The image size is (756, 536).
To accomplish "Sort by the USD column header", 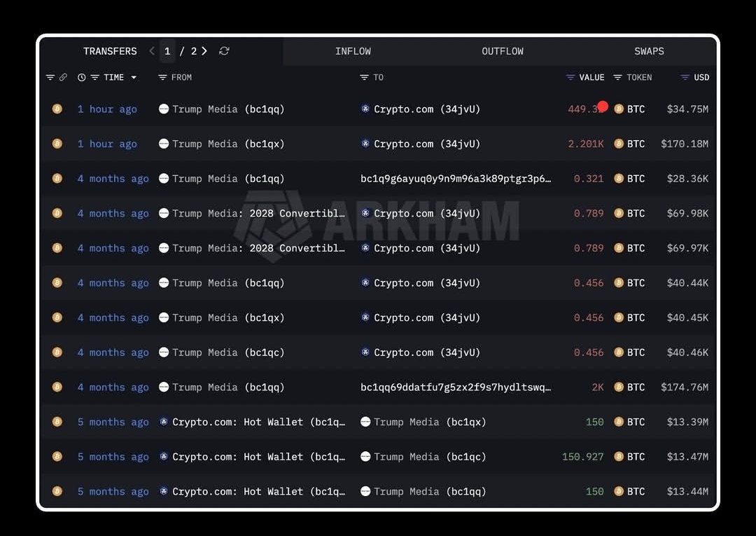I will [701, 77].
